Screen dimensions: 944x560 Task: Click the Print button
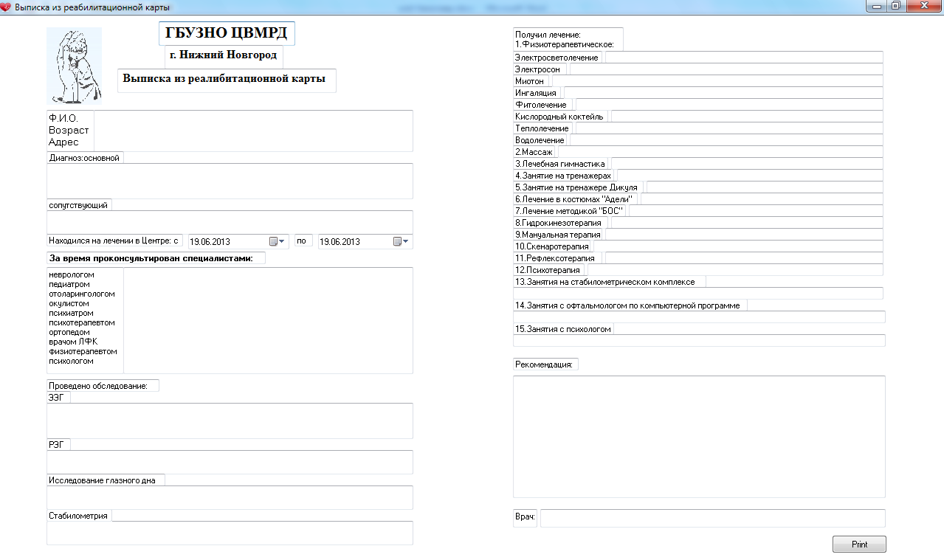click(859, 545)
